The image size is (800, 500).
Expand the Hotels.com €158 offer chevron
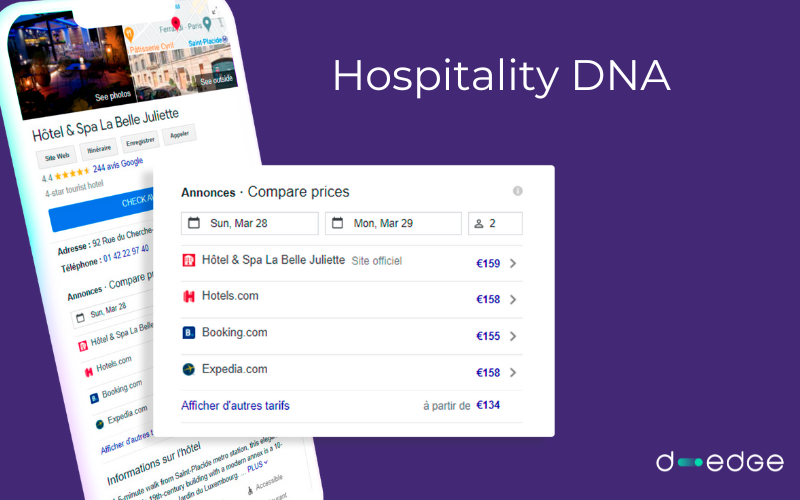(513, 300)
